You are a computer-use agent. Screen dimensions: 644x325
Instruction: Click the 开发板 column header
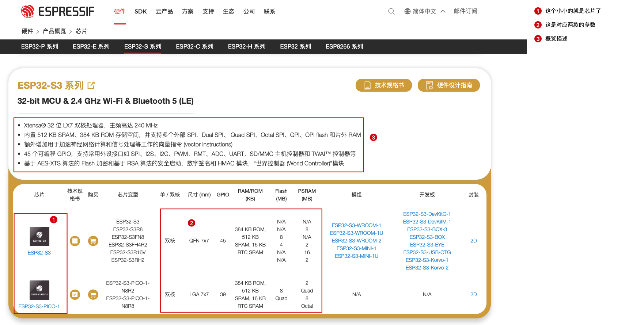point(427,195)
